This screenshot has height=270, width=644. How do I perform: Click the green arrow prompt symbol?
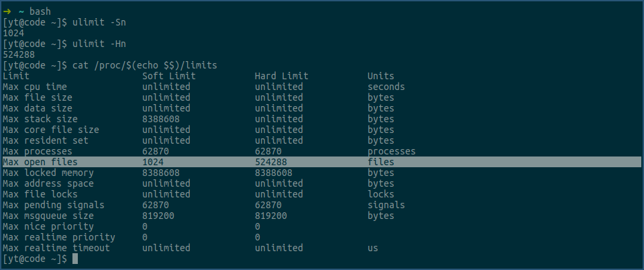[7, 11]
